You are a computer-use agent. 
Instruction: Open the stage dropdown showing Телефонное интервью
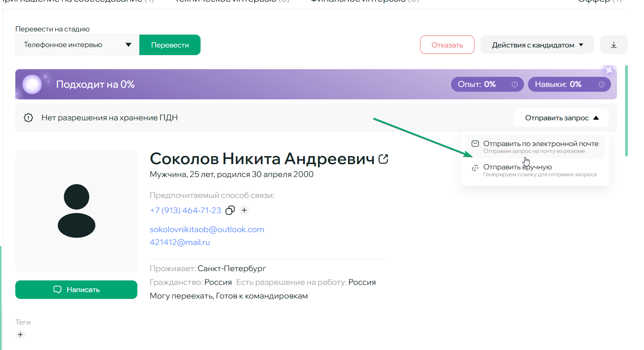click(x=77, y=45)
